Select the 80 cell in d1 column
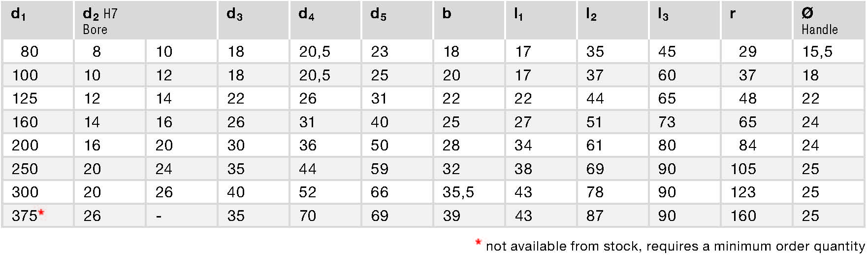Screen dimensions: 868x255 click(x=30, y=52)
